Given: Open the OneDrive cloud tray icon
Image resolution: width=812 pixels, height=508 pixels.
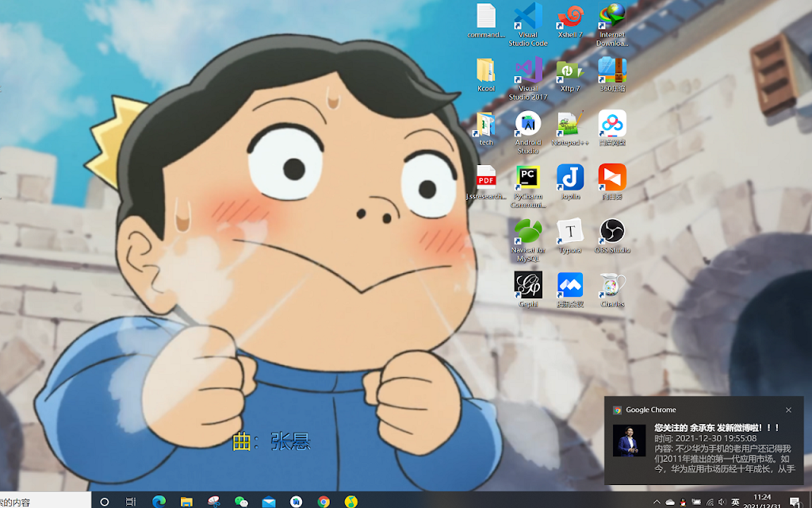Looking at the screenshot, I should [x=669, y=502].
